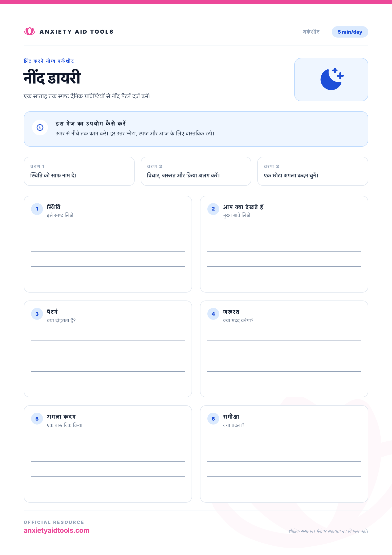Click the number 2 badge beside आप क्या देखते हैं
392x555 pixels.
click(213, 209)
